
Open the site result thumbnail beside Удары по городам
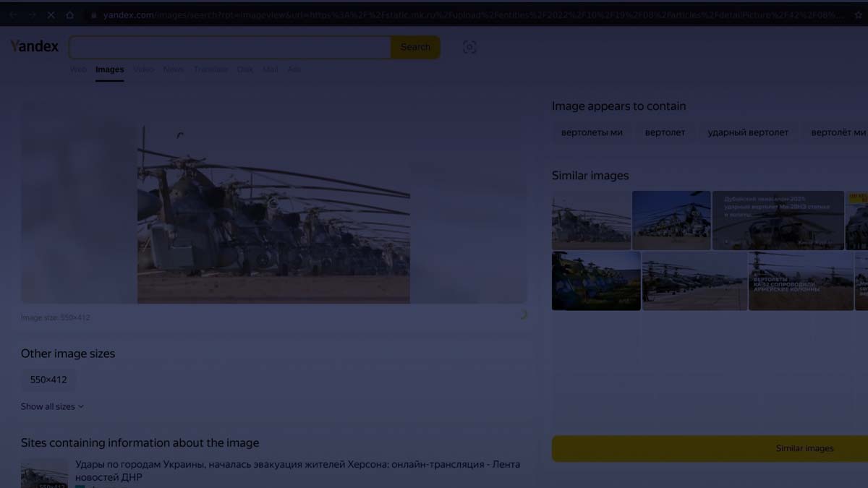point(45,474)
